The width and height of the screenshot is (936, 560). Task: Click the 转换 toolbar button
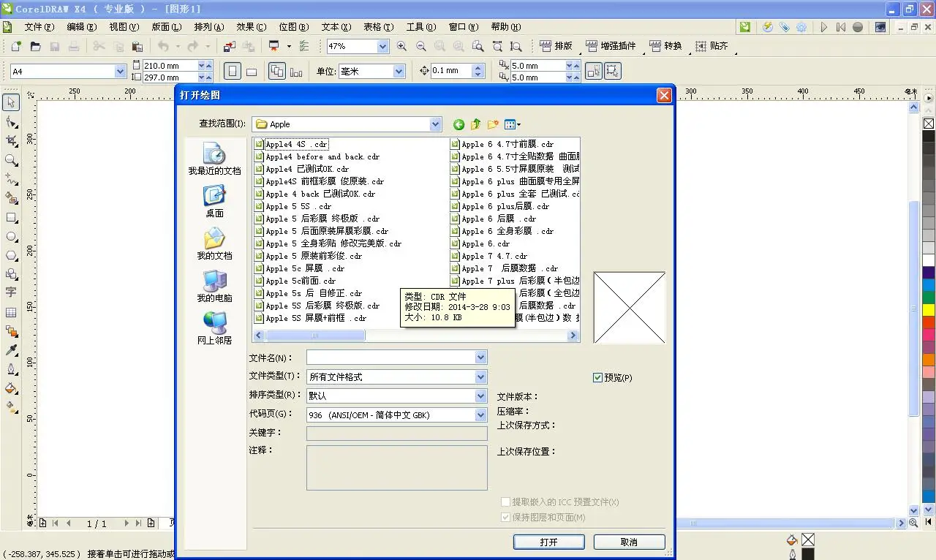pyautogui.click(x=665, y=46)
